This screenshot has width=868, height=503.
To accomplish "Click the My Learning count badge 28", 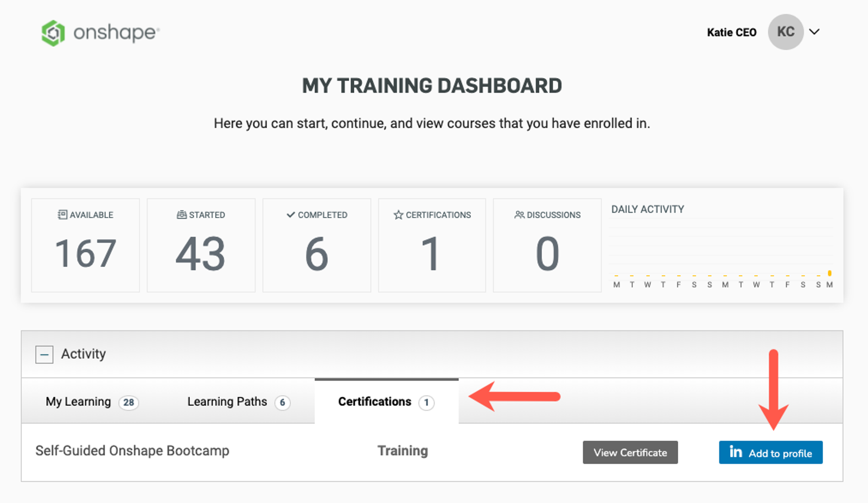I will [x=129, y=403].
